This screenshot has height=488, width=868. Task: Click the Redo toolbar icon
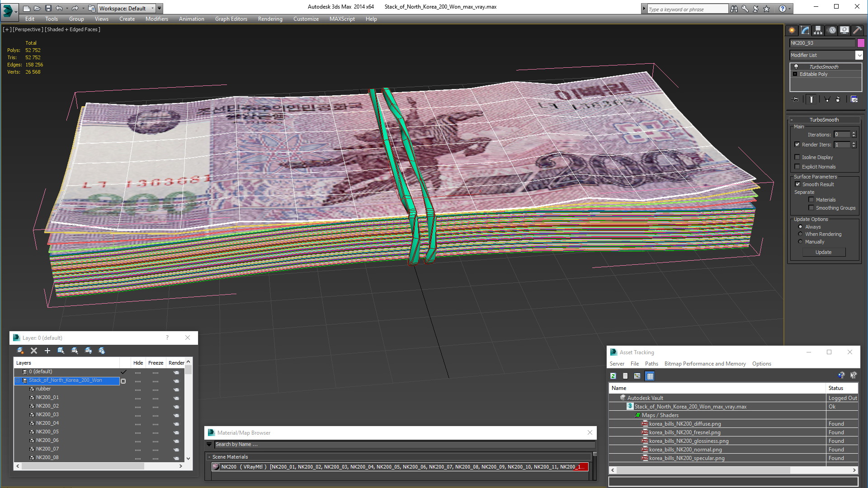(75, 8)
